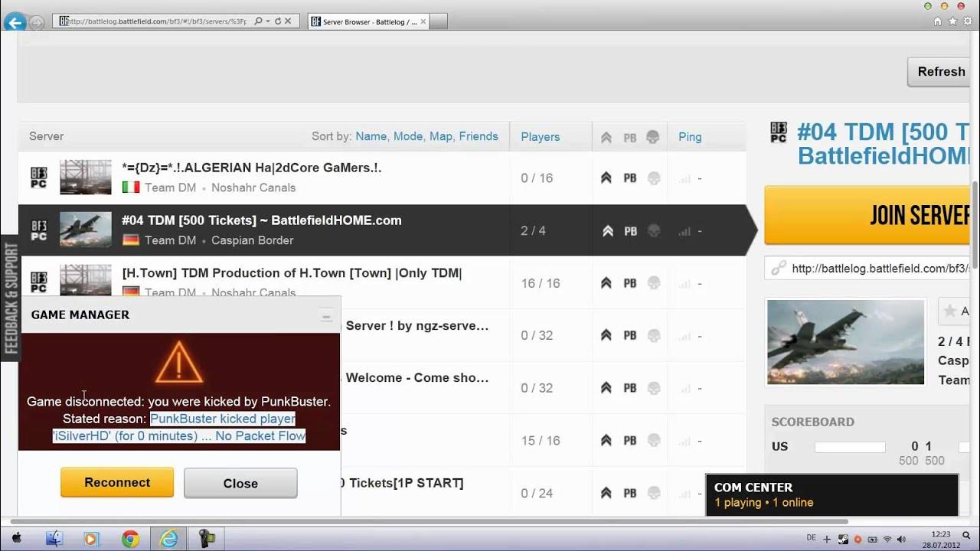The width and height of the screenshot is (980, 551).
Task: Click the browser Forward arrow button
Action: pyautogui.click(x=36, y=22)
